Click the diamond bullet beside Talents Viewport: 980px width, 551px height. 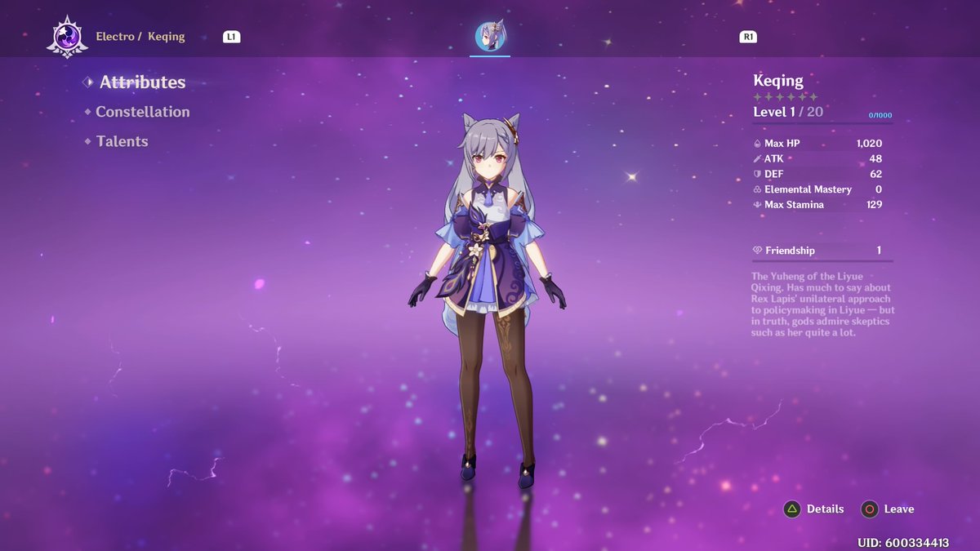click(x=87, y=141)
